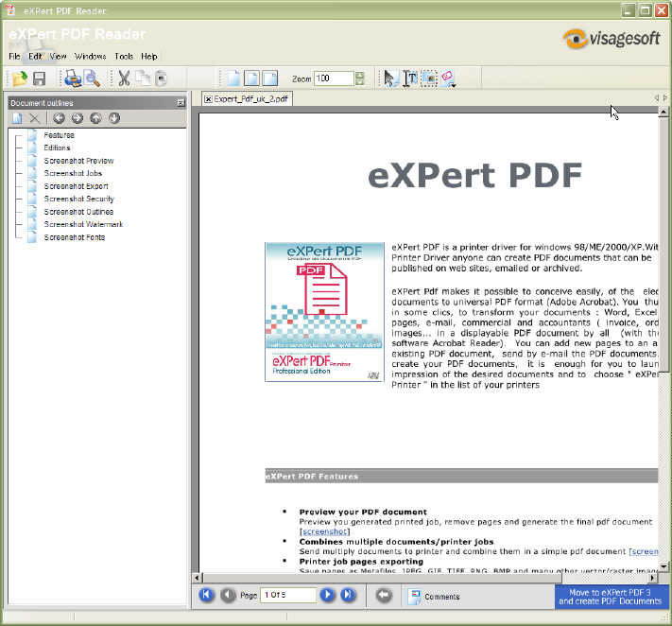Print the document with the printer icon
Image resolution: width=672 pixels, height=626 pixels.
(73, 78)
